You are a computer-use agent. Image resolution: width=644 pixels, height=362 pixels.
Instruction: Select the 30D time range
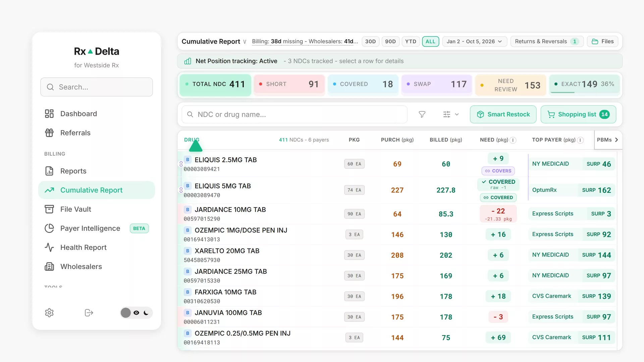click(370, 42)
